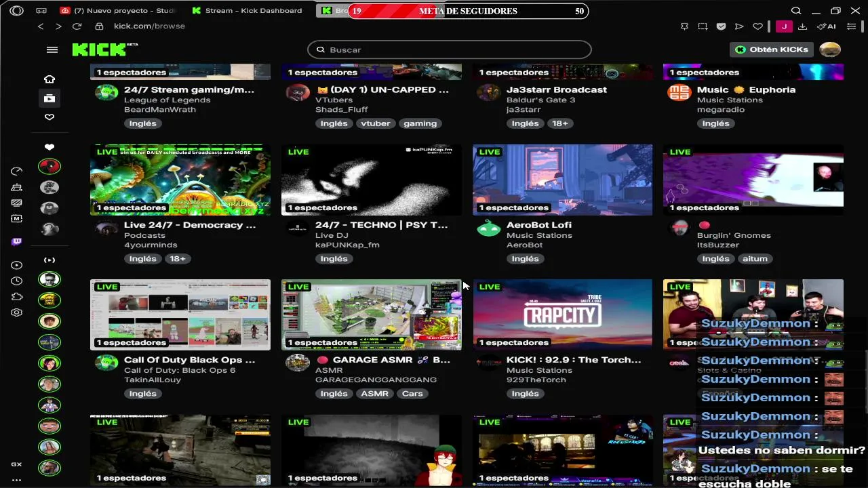Open the browser downloads icon
This screenshot has width=868, height=488.
click(802, 26)
